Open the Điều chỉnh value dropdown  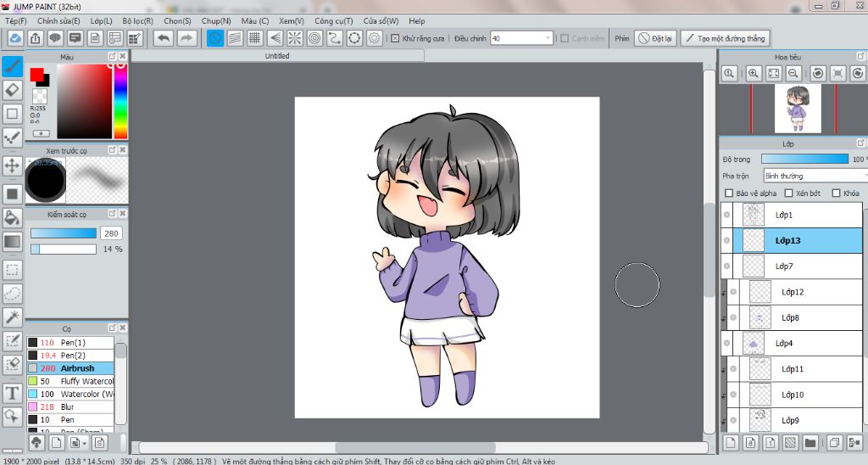click(548, 38)
